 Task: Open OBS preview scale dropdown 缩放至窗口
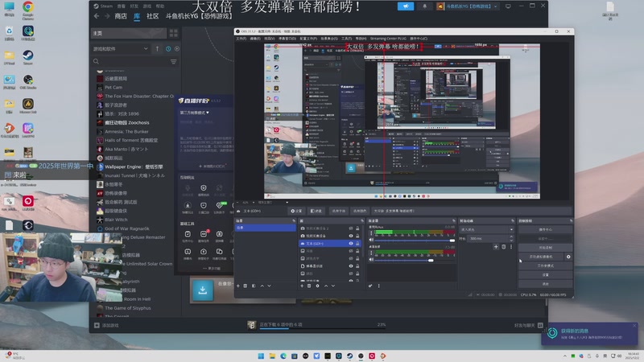click(x=273, y=203)
